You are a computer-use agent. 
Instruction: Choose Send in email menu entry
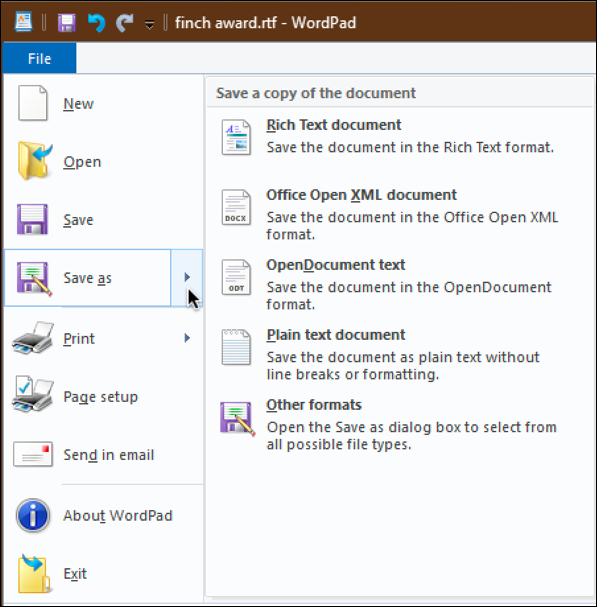[x=103, y=454]
